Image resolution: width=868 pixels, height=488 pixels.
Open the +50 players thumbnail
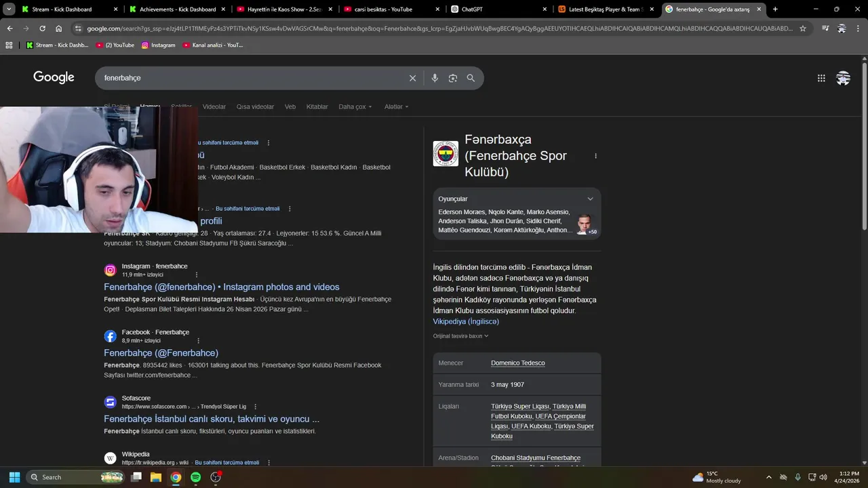[x=585, y=224]
